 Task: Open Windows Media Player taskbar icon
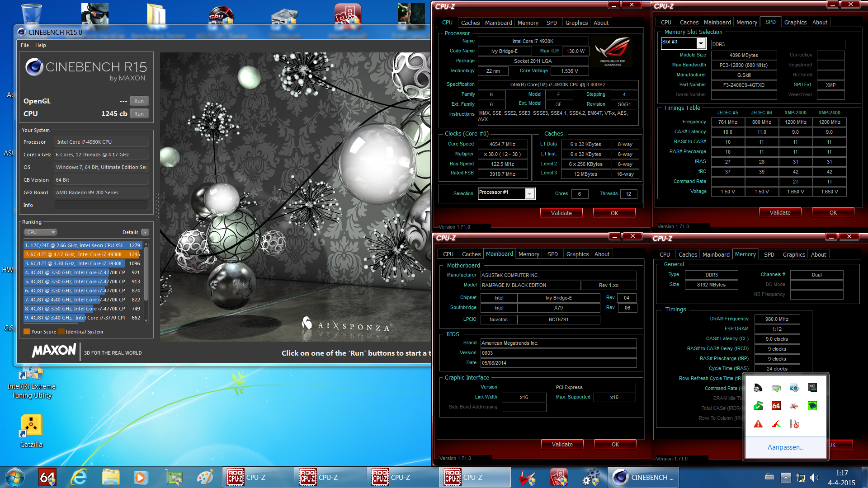[140, 477]
